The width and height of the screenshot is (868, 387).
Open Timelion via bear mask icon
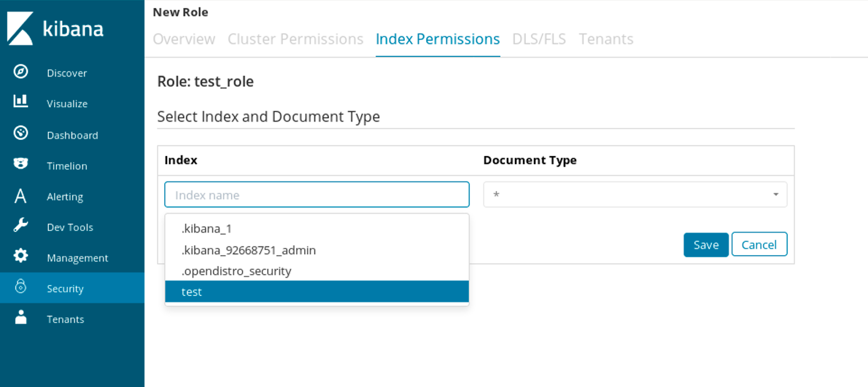[x=21, y=163]
